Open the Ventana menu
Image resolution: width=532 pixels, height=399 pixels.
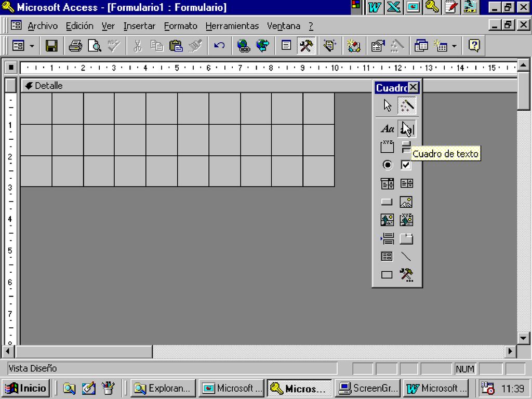point(284,26)
